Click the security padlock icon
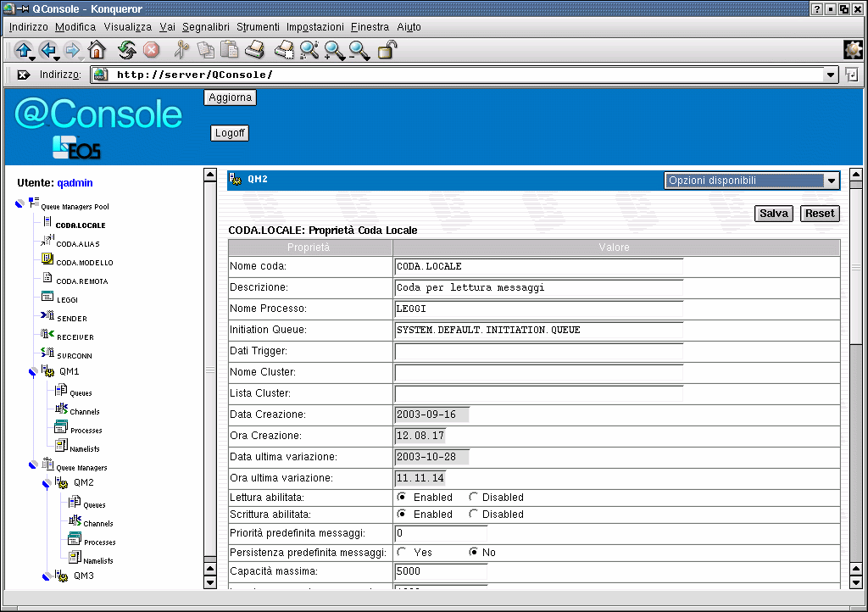This screenshot has width=868, height=612. [387, 51]
